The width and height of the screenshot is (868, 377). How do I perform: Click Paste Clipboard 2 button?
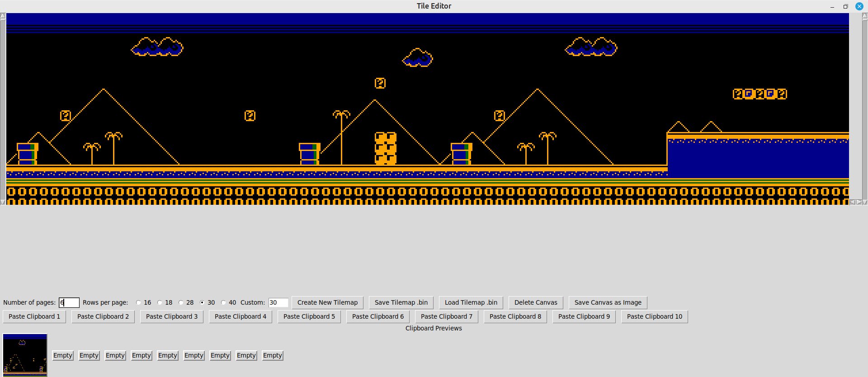point(103,316)
